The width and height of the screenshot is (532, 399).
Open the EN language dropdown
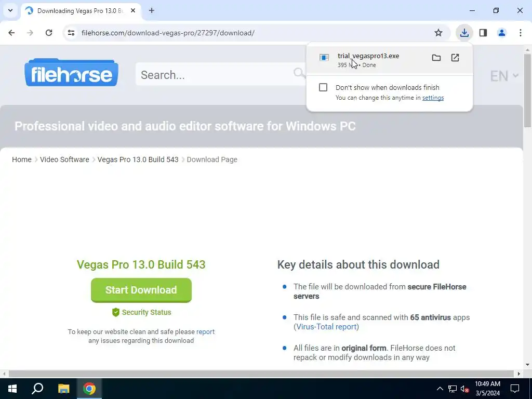[x=504, y=76]
